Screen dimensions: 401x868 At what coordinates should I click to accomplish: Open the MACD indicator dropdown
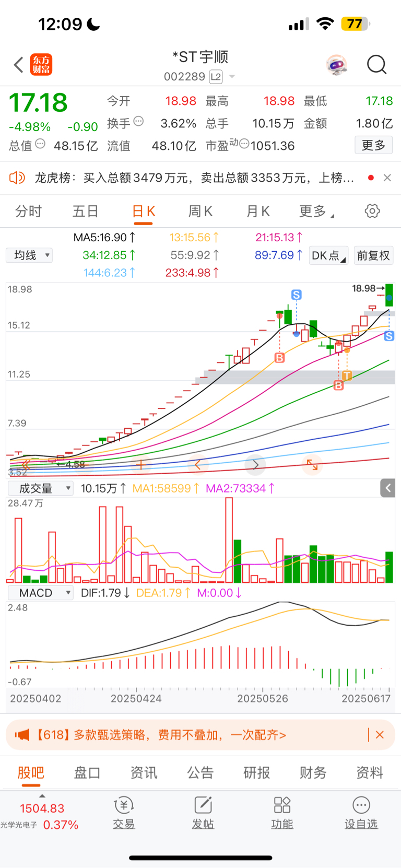(40, 593)
